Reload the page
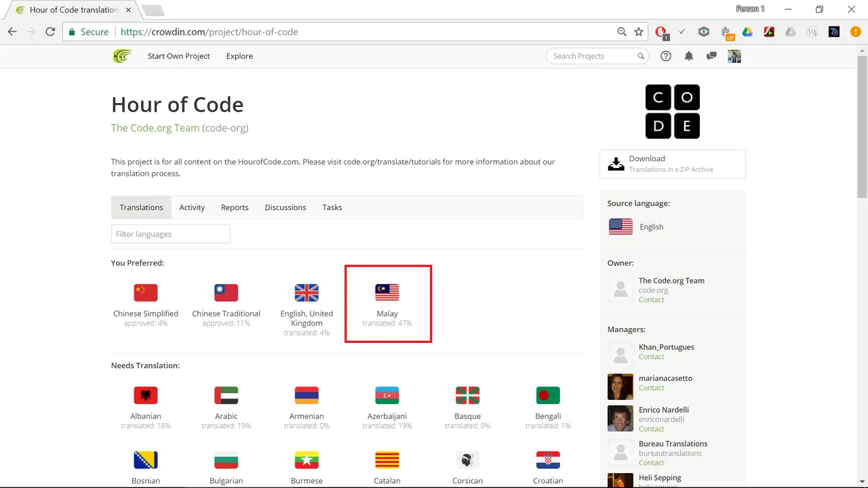Viewport: 868px width, 488px height. 50,32
